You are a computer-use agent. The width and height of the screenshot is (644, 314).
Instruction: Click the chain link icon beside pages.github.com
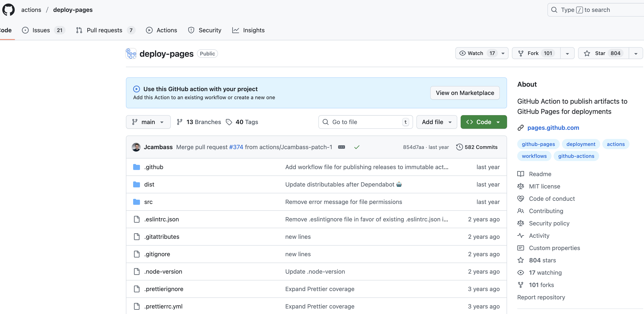(x=520, y=128)
